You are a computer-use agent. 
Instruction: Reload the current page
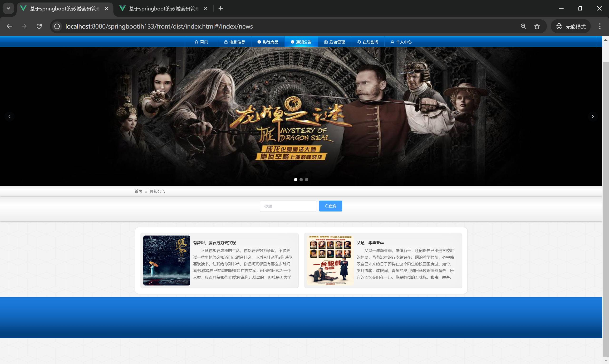point(39,26)
